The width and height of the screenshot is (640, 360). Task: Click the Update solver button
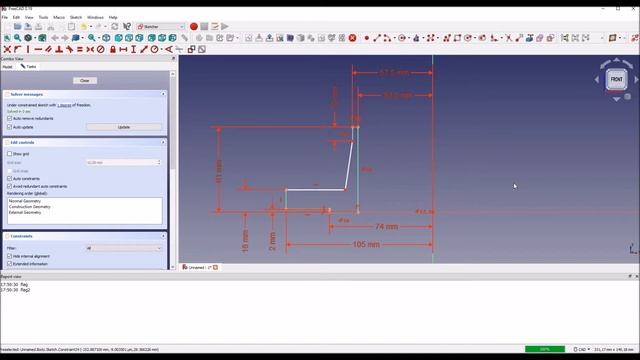tap(124, 127)
